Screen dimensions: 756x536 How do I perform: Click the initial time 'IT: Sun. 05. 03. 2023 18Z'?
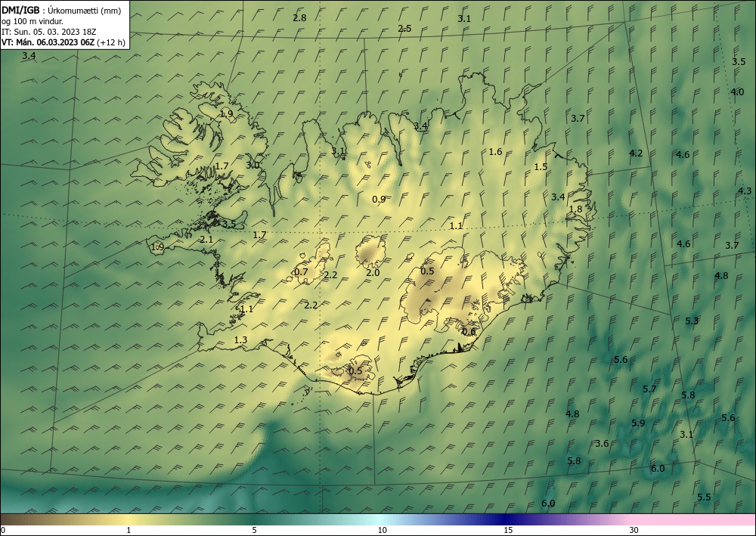48,32
